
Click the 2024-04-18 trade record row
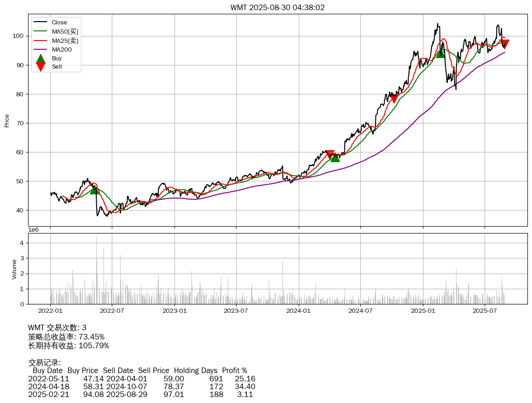(x=142, y=386)
